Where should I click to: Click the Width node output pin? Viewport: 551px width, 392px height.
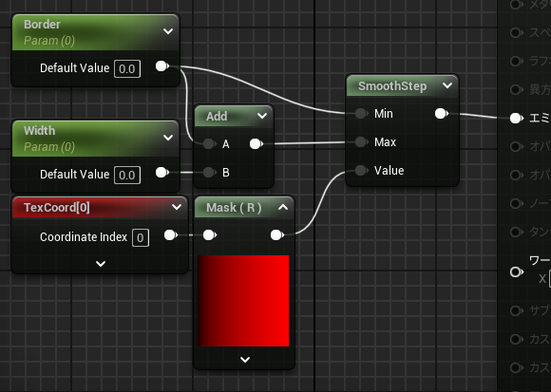click(162, 173)
